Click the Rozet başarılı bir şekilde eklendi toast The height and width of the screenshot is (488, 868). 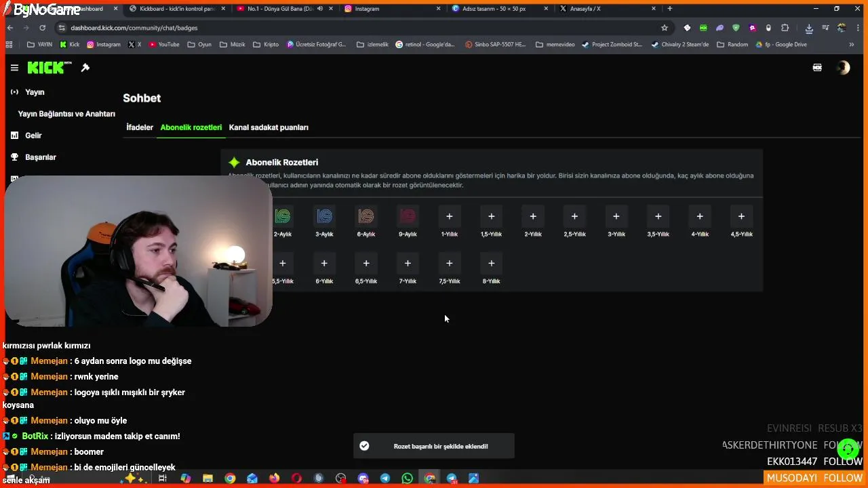434,446
